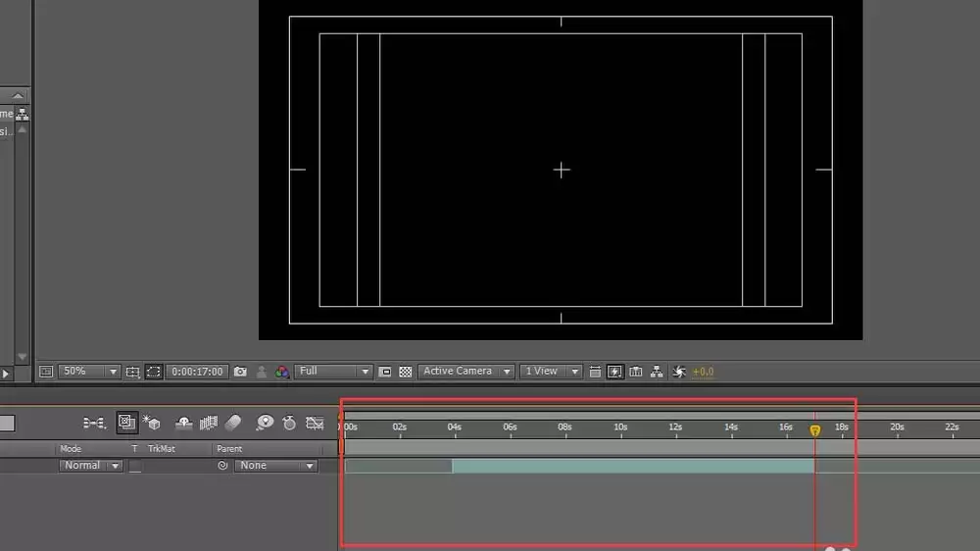Open the Normal blending mode dropdown

click(x=90, y=466)
